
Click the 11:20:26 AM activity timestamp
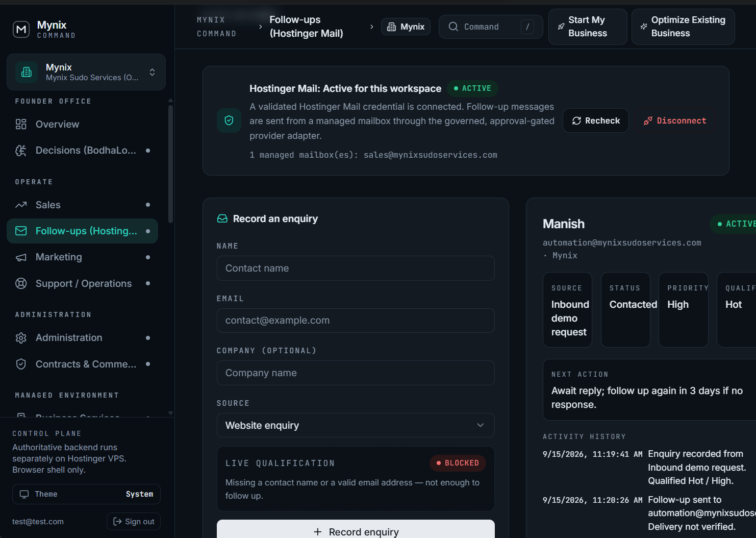593,500
